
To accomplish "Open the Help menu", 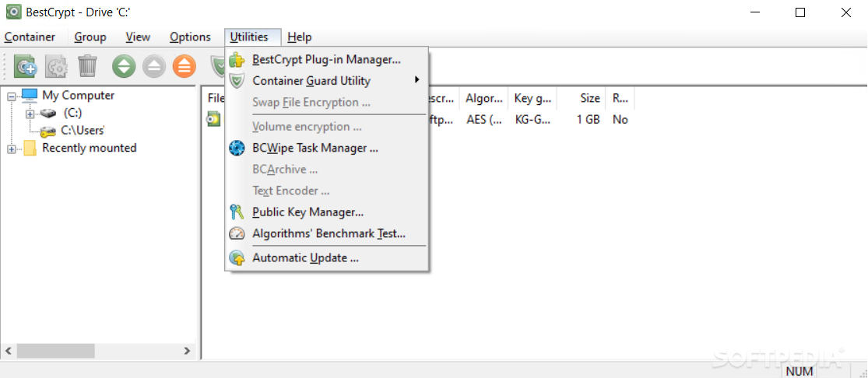I will click(x=300, y=37).
